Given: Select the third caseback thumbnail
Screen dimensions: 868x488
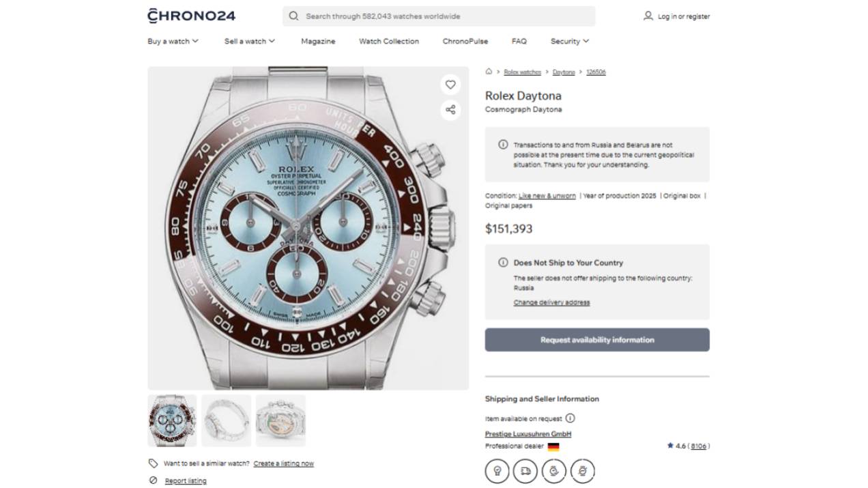Looking at the screenshot, I should point(280,420).
